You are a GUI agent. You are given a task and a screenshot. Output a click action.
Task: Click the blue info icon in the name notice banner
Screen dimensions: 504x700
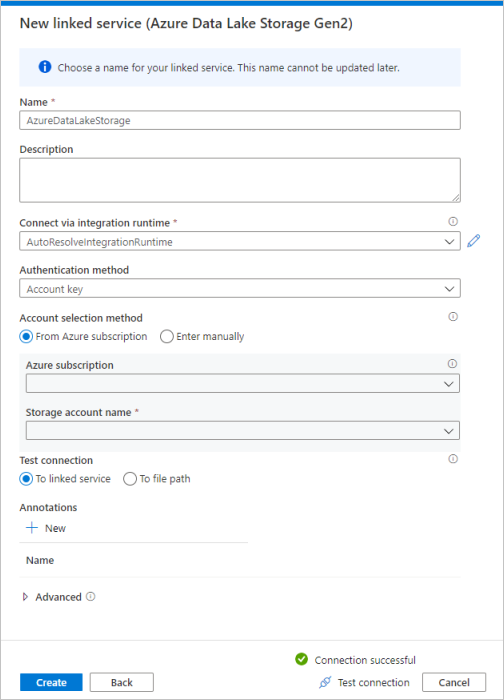[x=45, y=67]
